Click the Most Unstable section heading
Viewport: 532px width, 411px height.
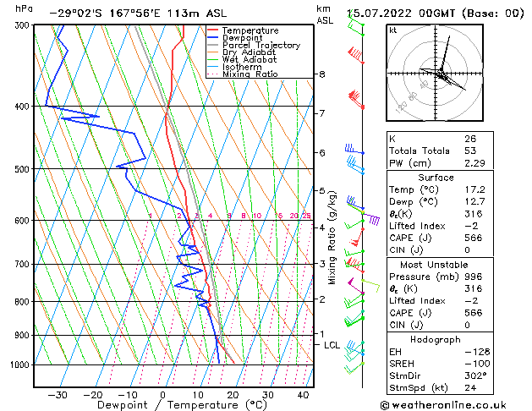click(434, 265)
